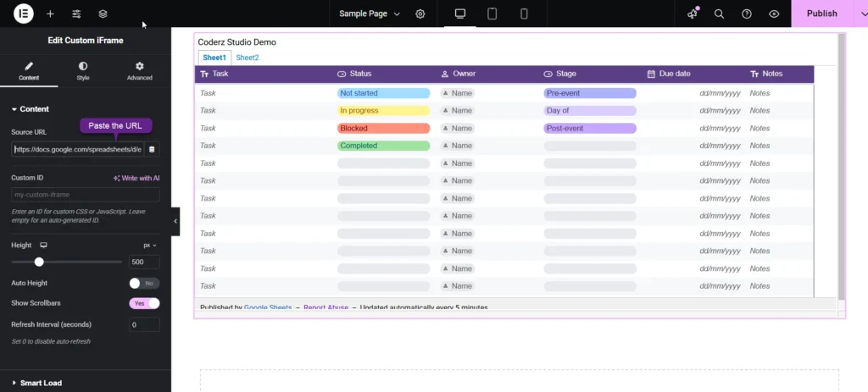This screenshot has height=392, width=868.
Task: Click the Publish button
Action: click(x=821, y=14)
